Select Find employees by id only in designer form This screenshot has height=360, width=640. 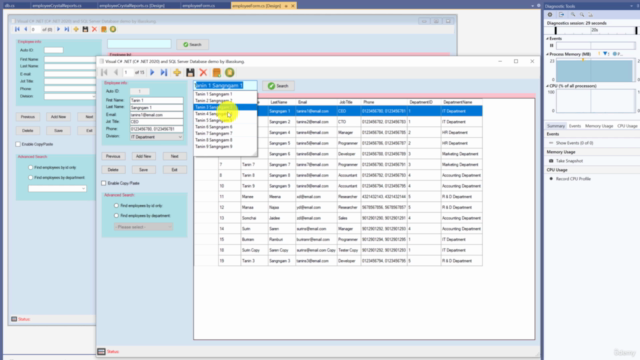31,167
